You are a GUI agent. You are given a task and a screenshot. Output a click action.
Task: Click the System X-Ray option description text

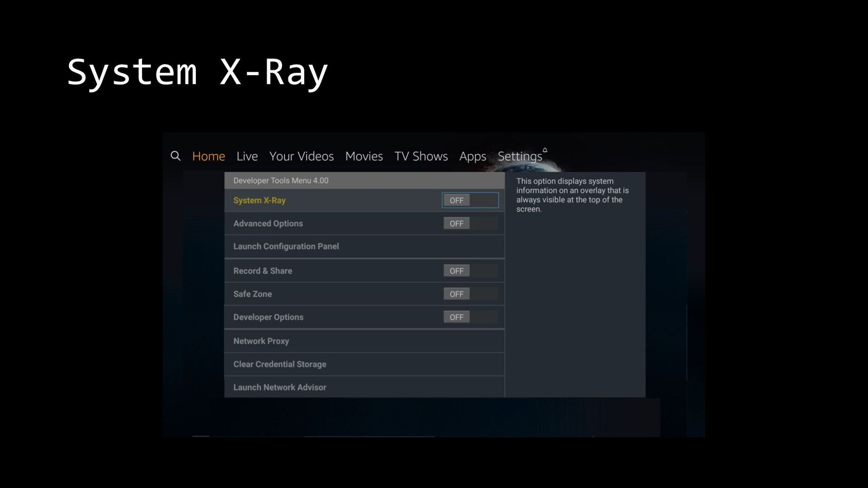click(572, 195)
